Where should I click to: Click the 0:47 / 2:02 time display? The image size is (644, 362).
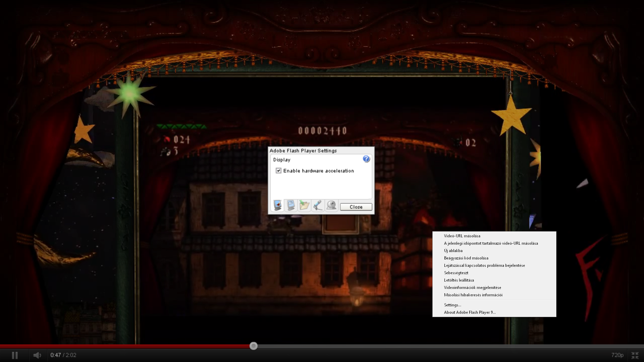pyautogui.click(x=63, y=355)
